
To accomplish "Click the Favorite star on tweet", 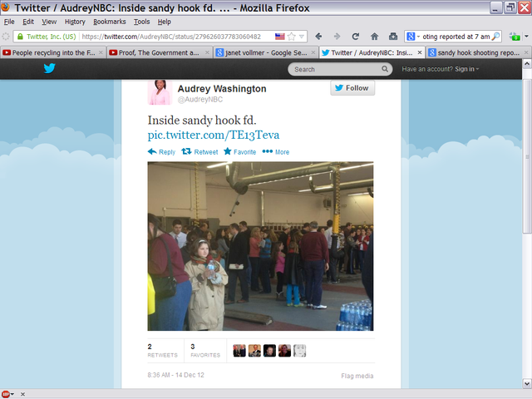I will click(228, 151).
